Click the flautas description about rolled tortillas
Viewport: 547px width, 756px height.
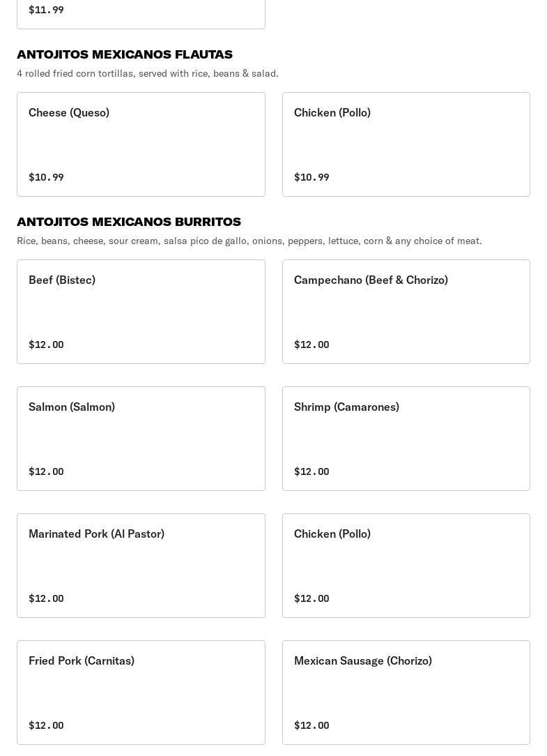click(x=148, y=73)
